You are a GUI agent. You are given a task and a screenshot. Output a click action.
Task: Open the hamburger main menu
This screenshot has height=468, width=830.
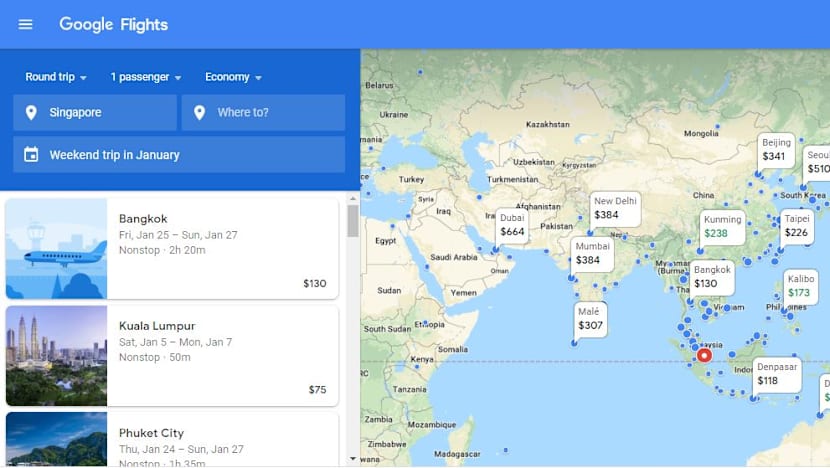coord(26,24)
